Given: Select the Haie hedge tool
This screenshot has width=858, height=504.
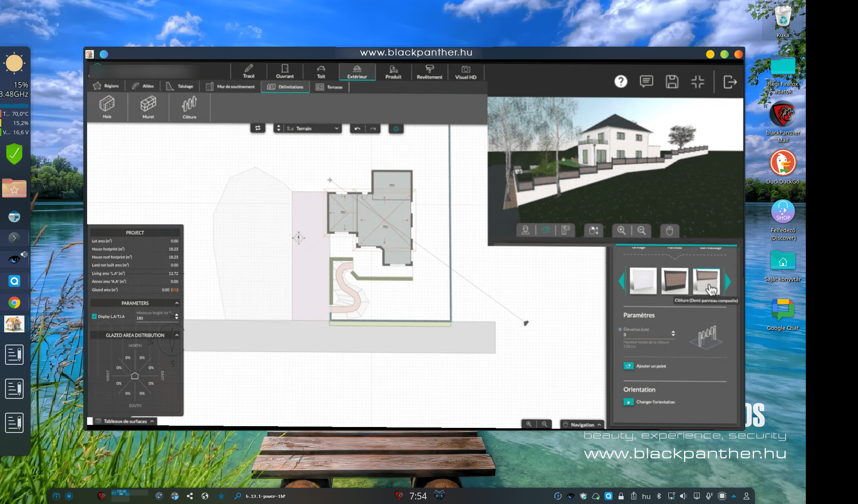Looking at the screenshot, I should (x=107, y=107).
